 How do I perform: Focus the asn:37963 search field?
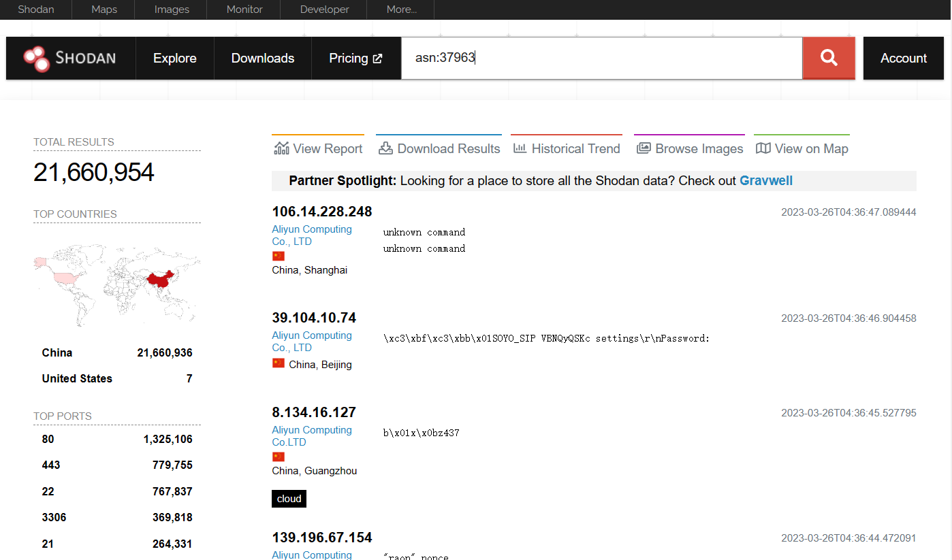click(602, 58)
